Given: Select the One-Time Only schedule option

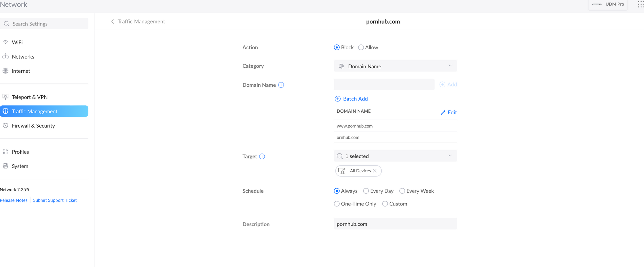Looking at the screenshot, I should (x=337, y=204).
